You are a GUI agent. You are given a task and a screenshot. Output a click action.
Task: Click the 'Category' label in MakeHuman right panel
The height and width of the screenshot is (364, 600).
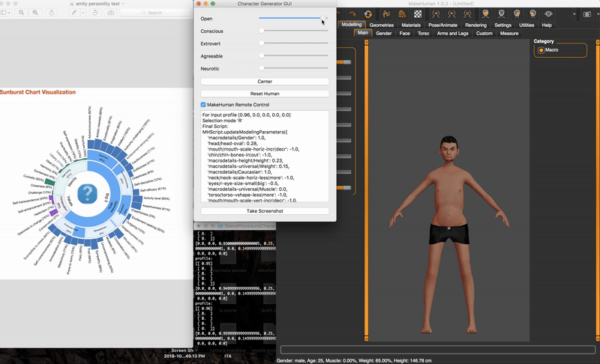pyautogui.click(x=544, y=41)
